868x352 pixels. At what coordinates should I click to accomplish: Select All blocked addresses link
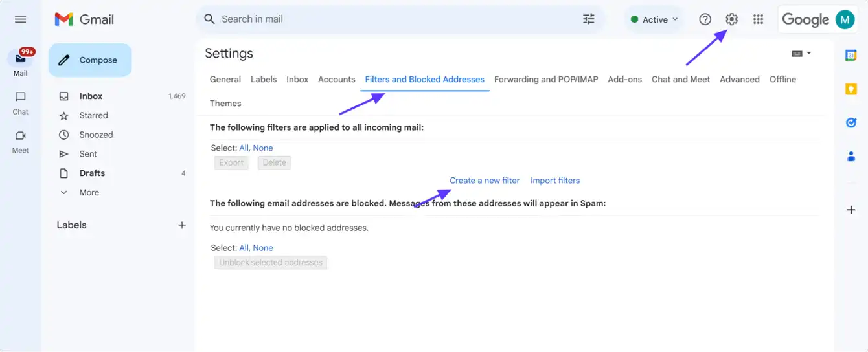pyautogui.click(x=244, y=248)
